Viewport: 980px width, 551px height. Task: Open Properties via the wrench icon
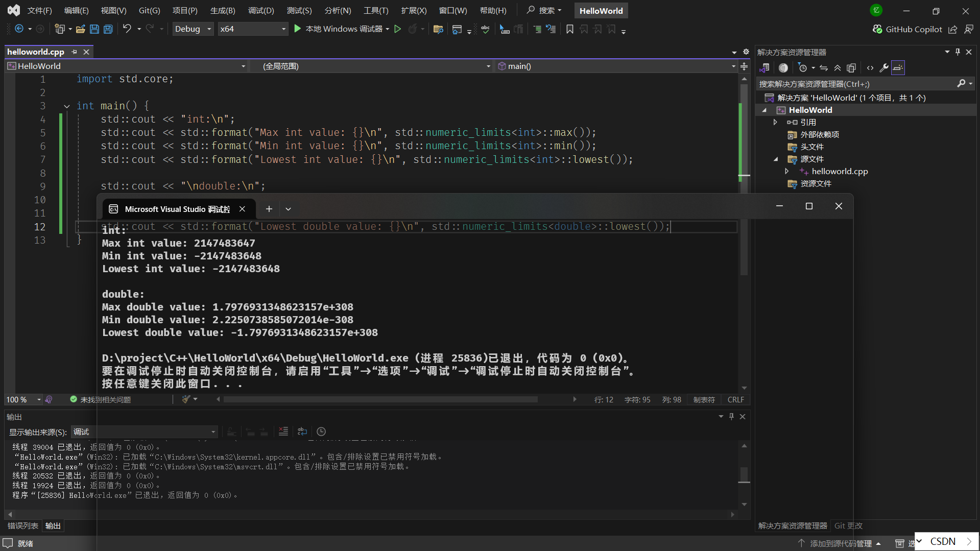coord(884,68)
